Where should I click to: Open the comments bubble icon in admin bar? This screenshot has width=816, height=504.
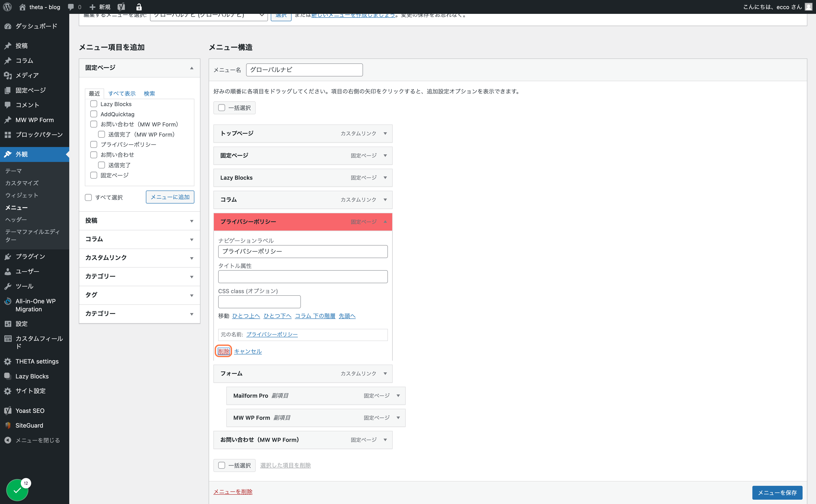(71, 7)
